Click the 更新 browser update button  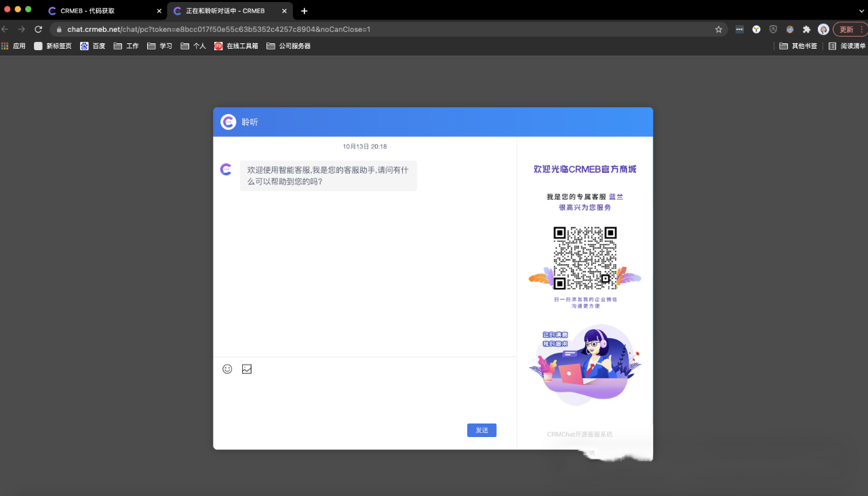(x=847, y=29)
